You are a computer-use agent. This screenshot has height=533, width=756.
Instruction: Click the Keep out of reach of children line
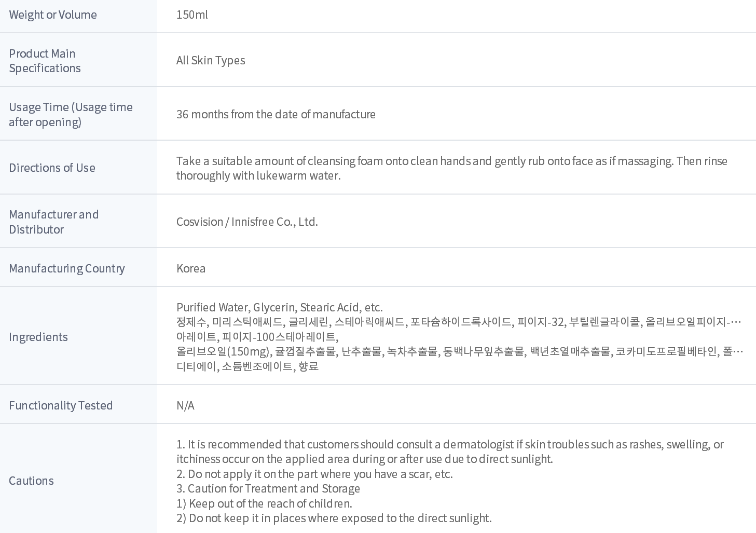pos(264,503)
